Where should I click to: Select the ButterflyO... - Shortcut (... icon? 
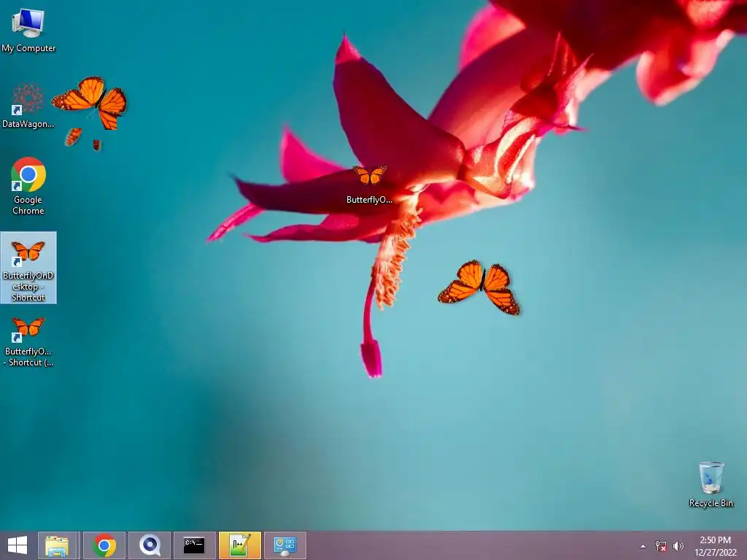click(28, 342)
